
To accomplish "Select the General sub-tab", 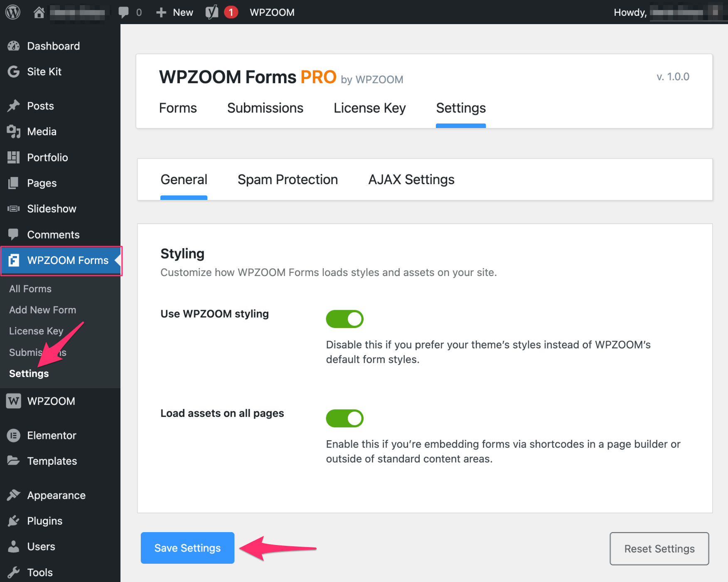I will tap(184, 180).
